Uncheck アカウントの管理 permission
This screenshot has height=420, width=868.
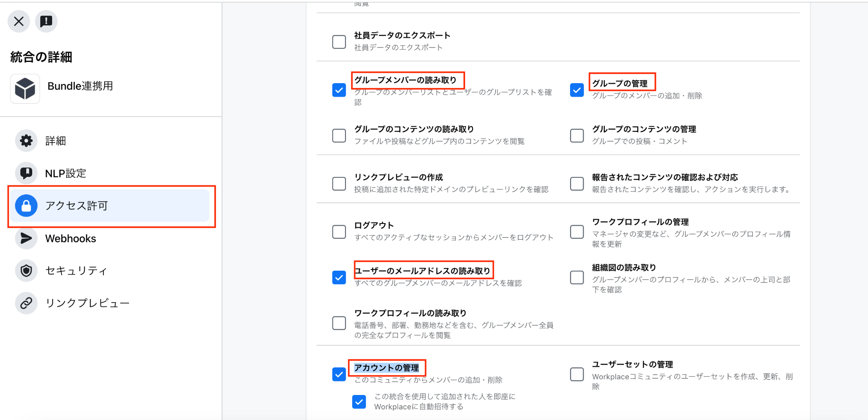pos(339,374)
